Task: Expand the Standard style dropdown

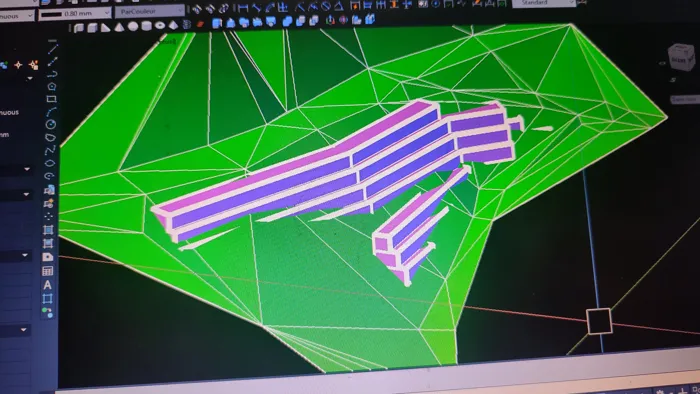Action: tap(543, 3)
